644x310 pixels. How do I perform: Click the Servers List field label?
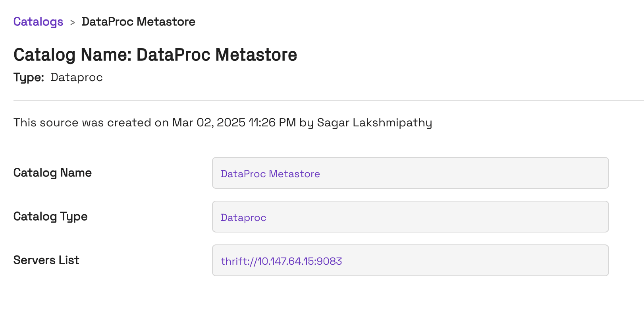[x=46, y=260]
